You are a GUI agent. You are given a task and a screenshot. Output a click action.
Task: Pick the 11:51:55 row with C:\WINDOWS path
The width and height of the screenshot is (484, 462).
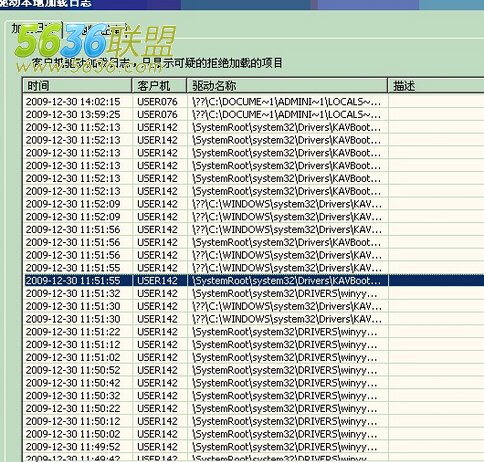point(254,268)
